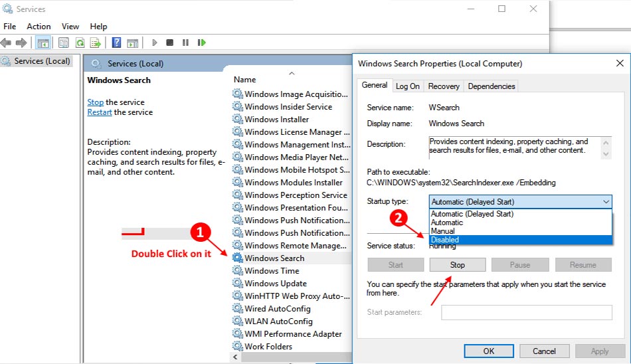Click the Stop Service square icon
Viewport: 631px width, 364px height.
click(x=170, y=43)
